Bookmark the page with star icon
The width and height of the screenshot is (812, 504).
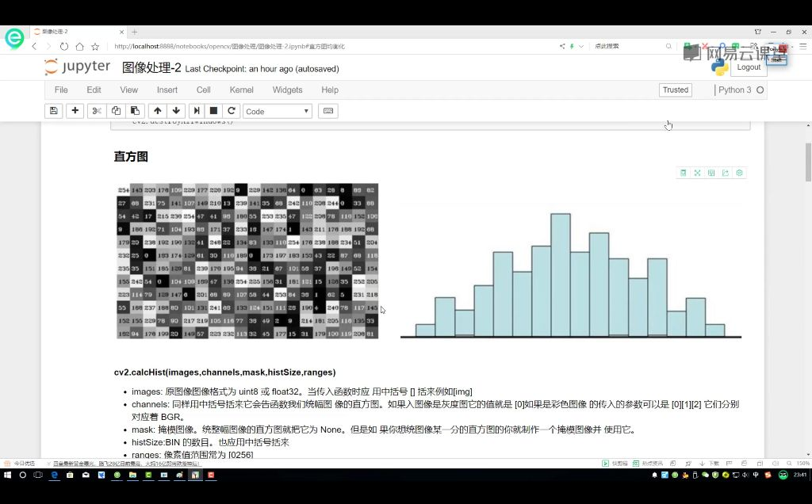click(x=95, y=46)
